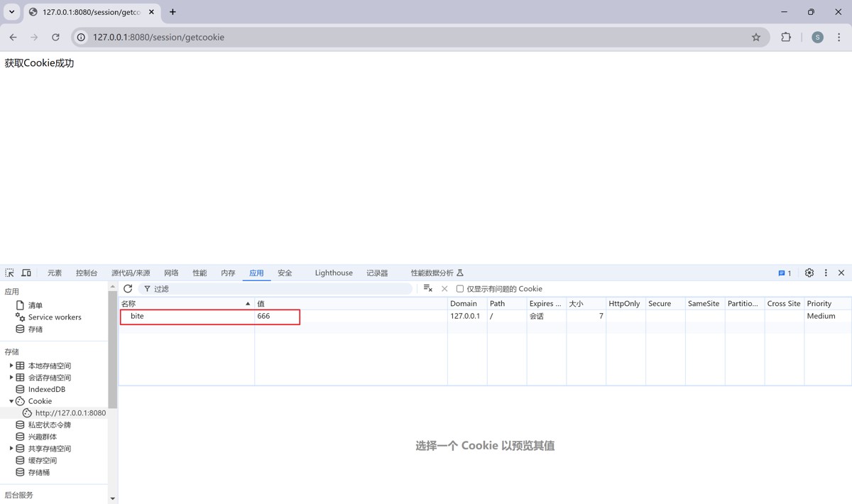The width and height of the screenshot is (852, 504).
Task: Open a new browser tab
Action: [173, 12]
